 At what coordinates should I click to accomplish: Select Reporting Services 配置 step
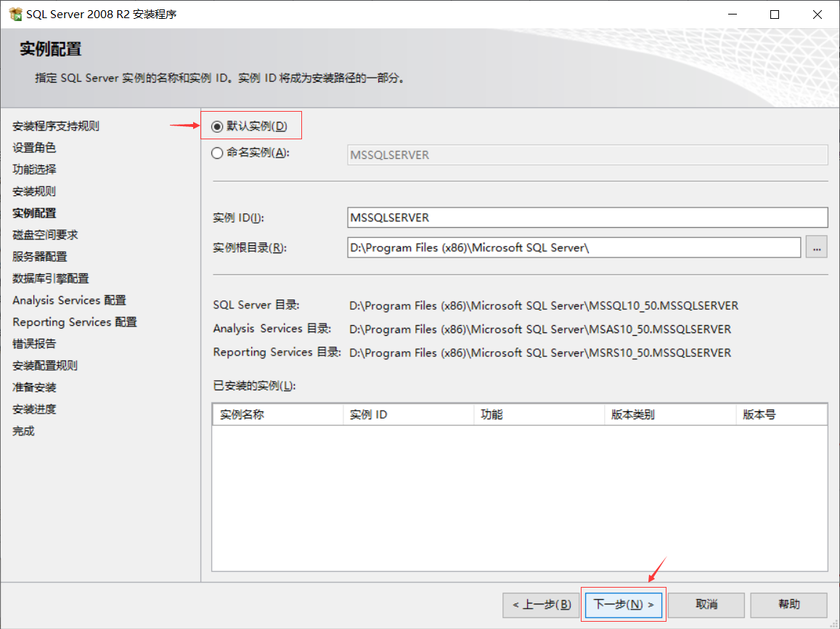[x=75, y=322]
